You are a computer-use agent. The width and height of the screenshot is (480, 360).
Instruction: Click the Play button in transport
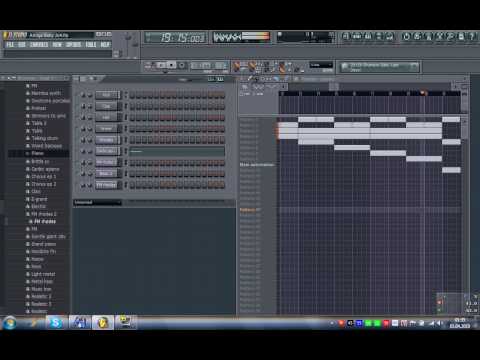161,65
